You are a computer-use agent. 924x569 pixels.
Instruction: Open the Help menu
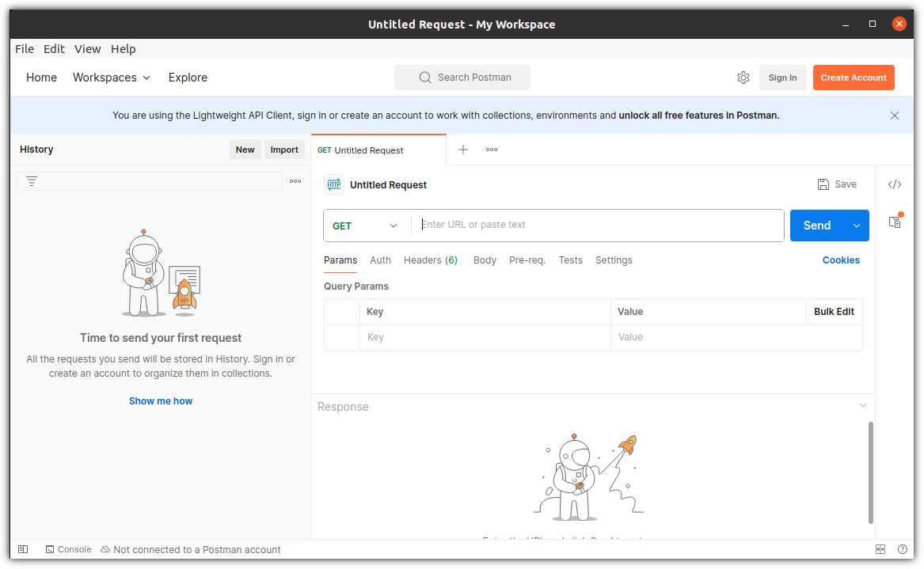124,49
